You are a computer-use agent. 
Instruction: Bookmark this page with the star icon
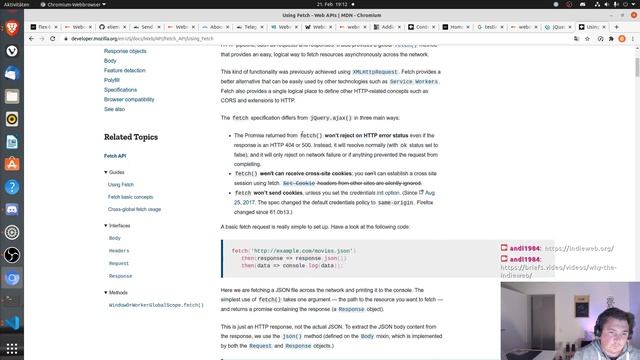coord(587,39)
